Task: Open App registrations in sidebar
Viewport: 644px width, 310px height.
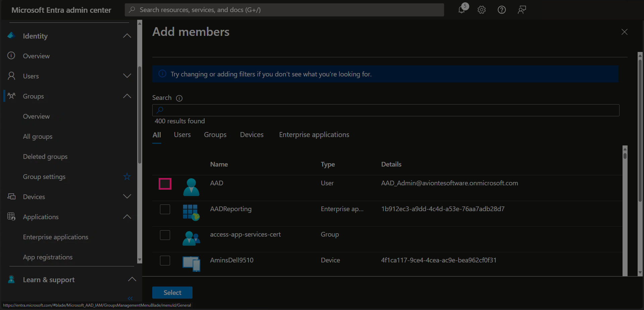Action: pyautogui.click(x=48, y=257)
